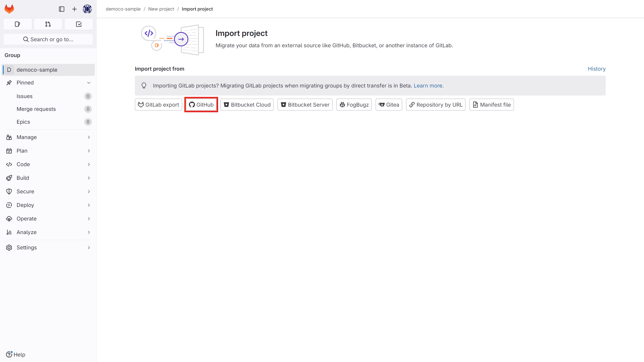The image size is (644, 362).
Task: Expand the Build menu
Action: point(48,178)
